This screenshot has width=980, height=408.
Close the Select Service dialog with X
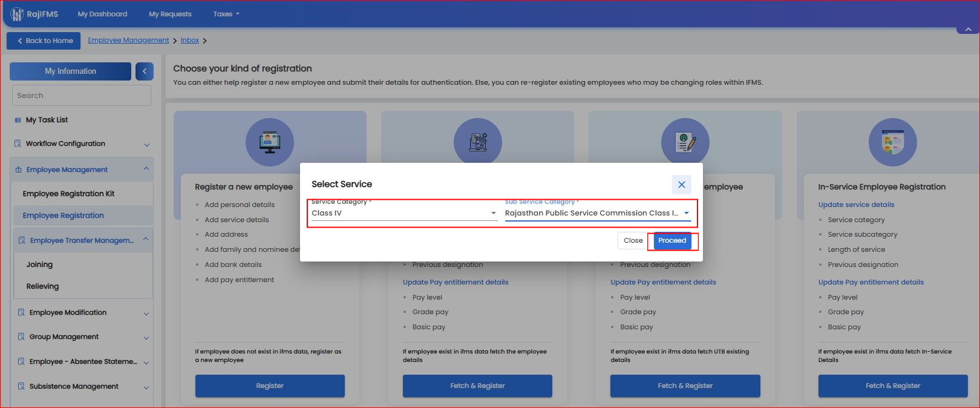(x=682, y=185)
